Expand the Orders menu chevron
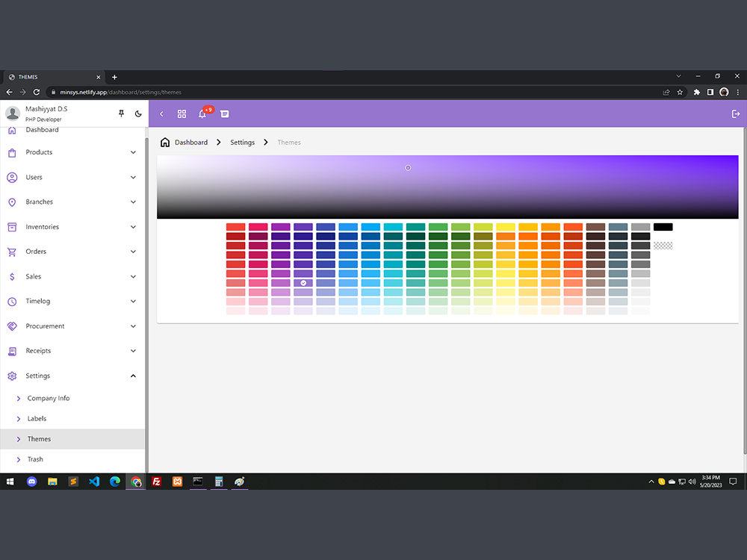 (x=134, y=252)
